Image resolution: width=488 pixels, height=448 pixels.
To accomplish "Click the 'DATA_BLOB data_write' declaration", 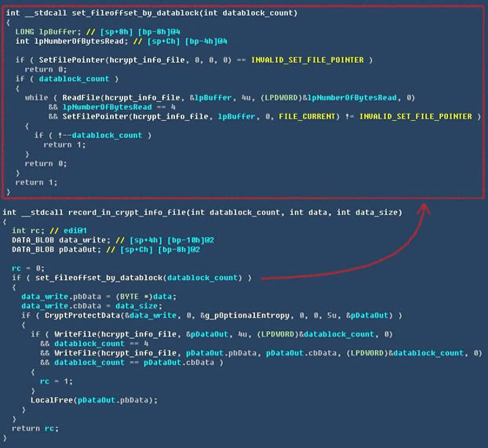I will coord(53,239).
